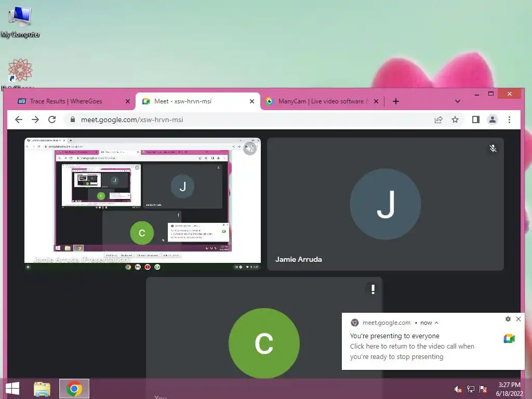
Task: Click the Chrome taskbar button
Action: pyautogui.click(x=74, y=389)
